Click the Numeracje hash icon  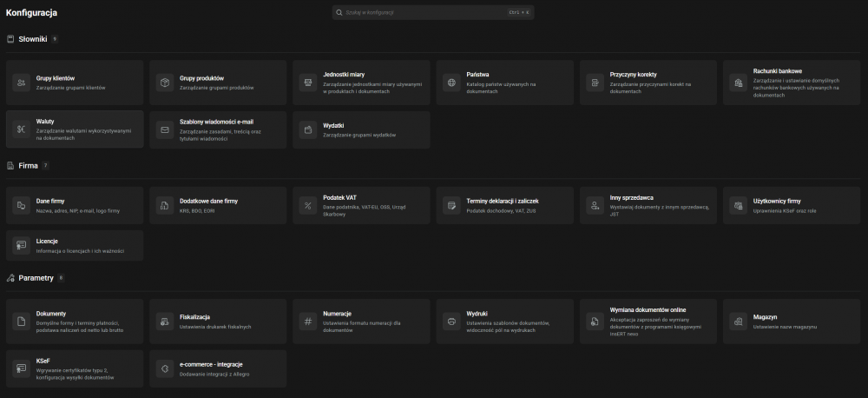pos(308,322)
